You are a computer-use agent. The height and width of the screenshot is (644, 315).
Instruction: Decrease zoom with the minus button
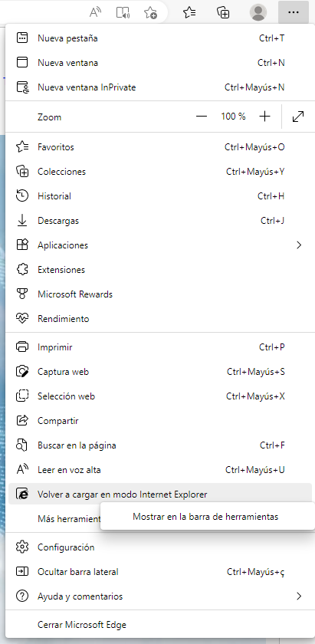202,117
